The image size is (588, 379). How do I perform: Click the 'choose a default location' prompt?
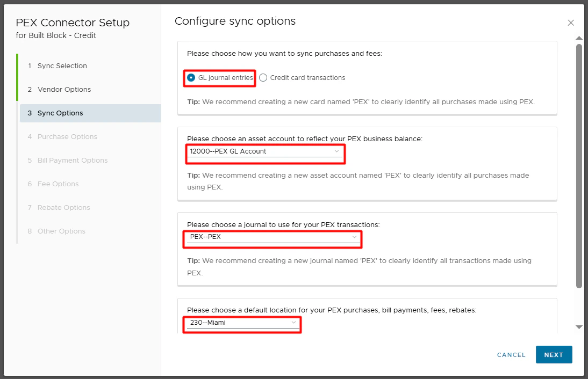332,310
